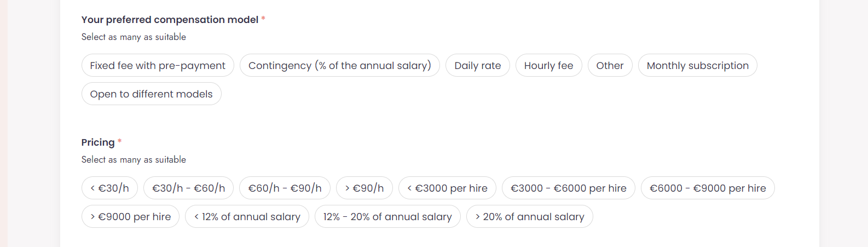Select '> 20% of annual salary' pricing
Screen dimensions: 868x247
click(529, 217)
